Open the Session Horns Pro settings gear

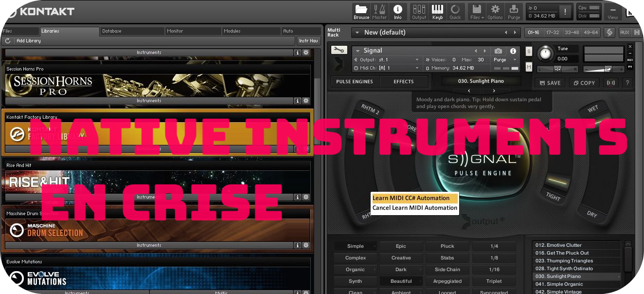pos(306,101)
